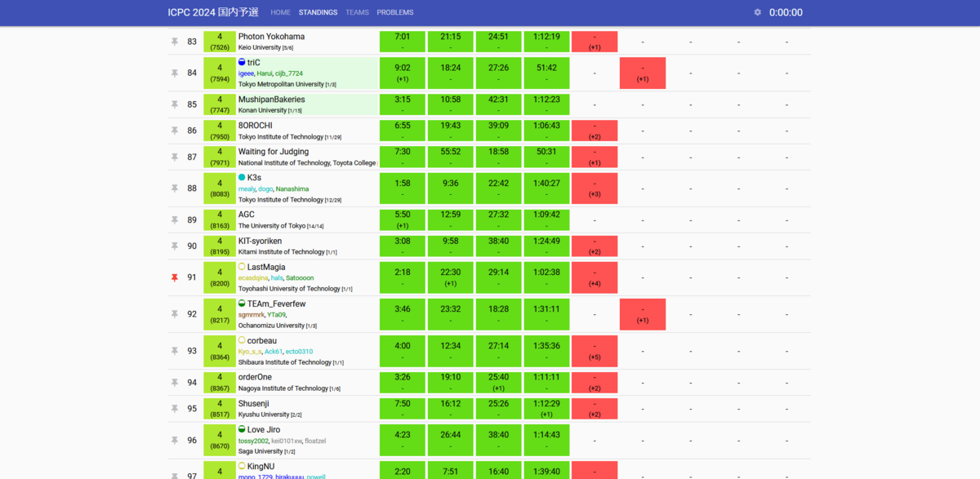This screenshot has width=980, height=479.
Task: Open floatzel's profile link
Action: point(315,441)
